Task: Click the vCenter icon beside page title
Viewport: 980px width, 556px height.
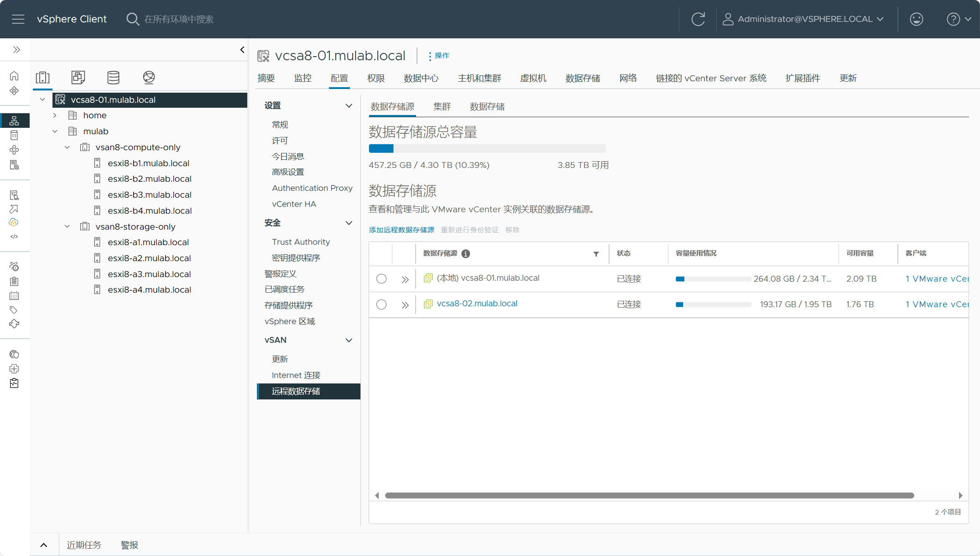Action: point(263,56)
